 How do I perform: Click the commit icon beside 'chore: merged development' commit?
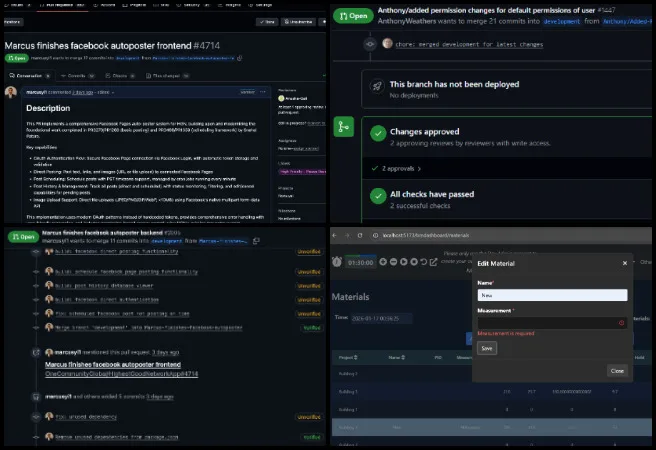pos(370,43)
